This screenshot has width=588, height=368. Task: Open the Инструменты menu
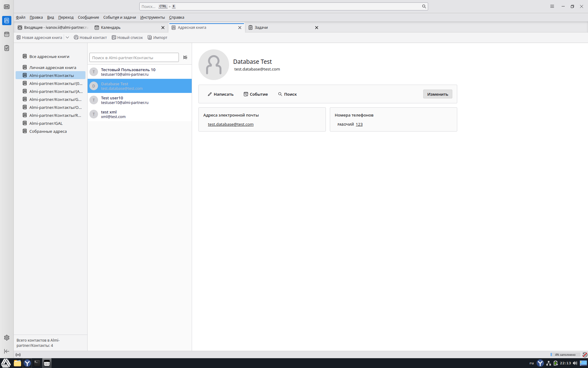153,17
